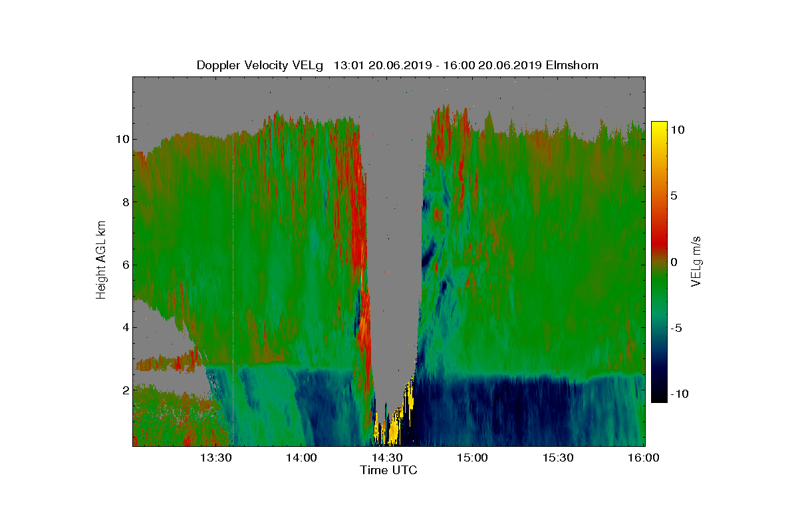Click the 15:00 time tick label
Viewport: 798px width, 532px height.
point(473,458)
